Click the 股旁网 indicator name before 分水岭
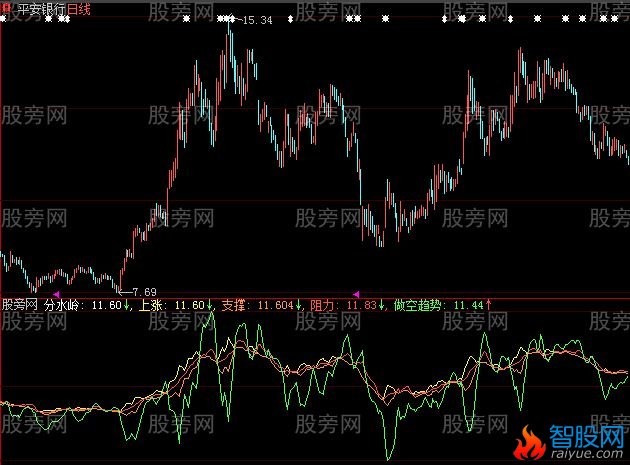This screenshot has width=630, height=465. click(20, 305)
